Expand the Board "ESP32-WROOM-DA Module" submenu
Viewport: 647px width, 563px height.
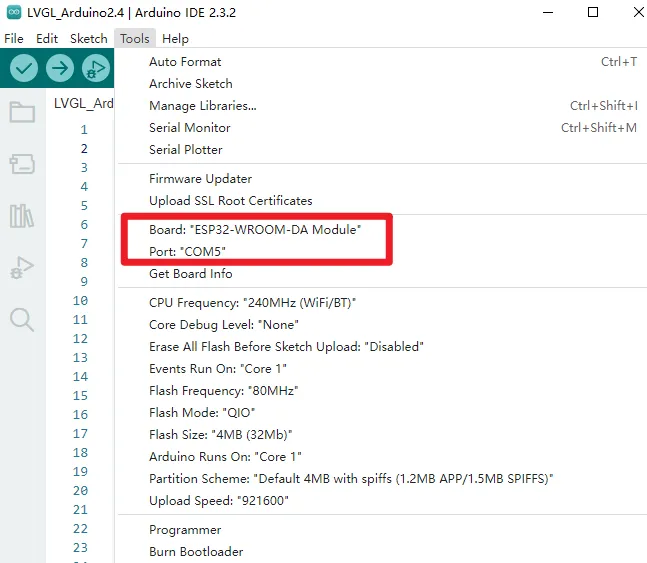coord(255,229)
